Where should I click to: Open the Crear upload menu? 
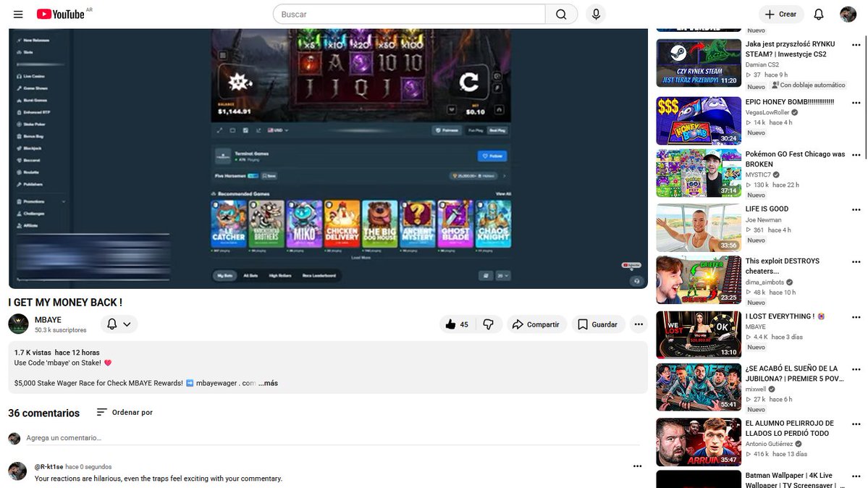pyautogui.click(x=781, y=14)
